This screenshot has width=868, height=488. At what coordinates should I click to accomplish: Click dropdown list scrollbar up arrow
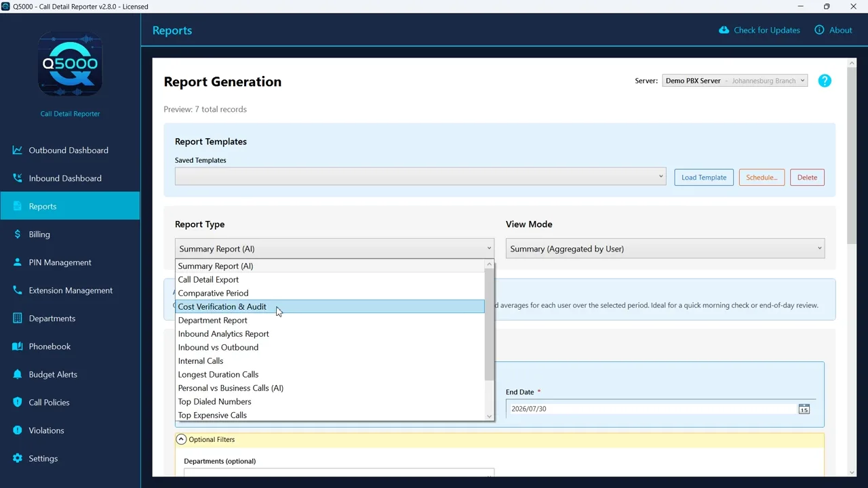tap(489, 264)
